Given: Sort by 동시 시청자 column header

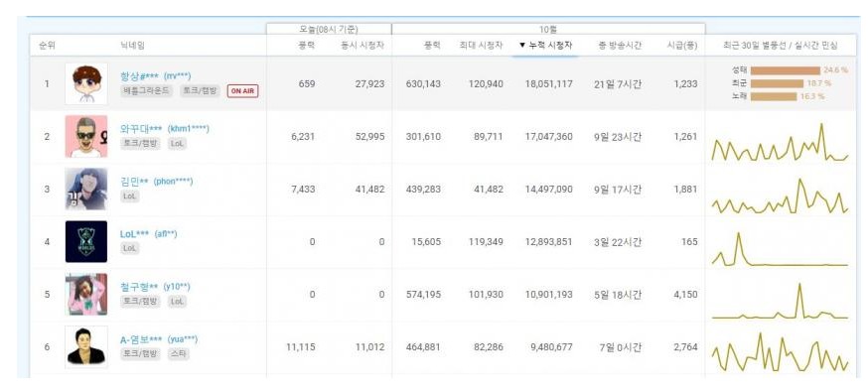Looking at the screenshot, I should pyautogui.click(x=362, y=46).
